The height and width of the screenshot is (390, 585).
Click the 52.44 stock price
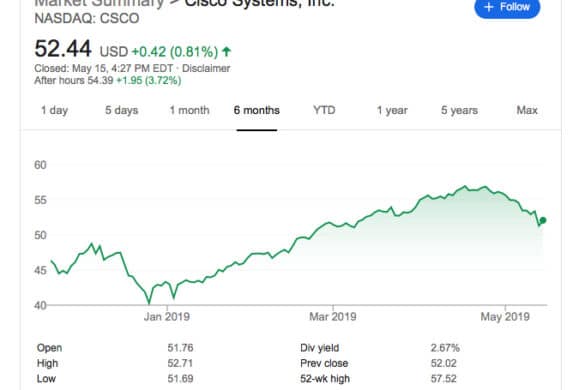pyautogui.click(x=63, y=49)
